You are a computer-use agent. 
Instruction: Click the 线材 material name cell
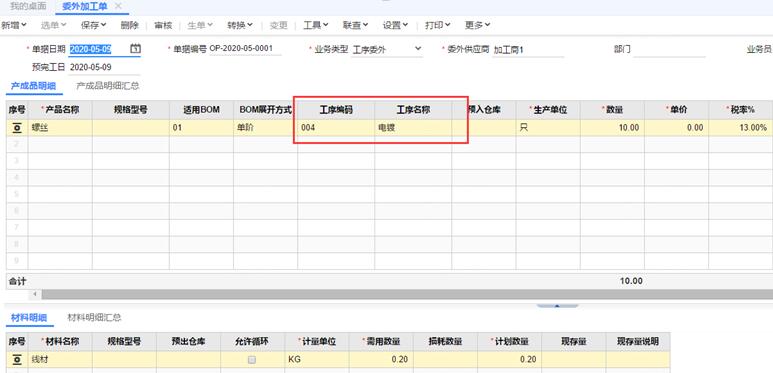60,360
